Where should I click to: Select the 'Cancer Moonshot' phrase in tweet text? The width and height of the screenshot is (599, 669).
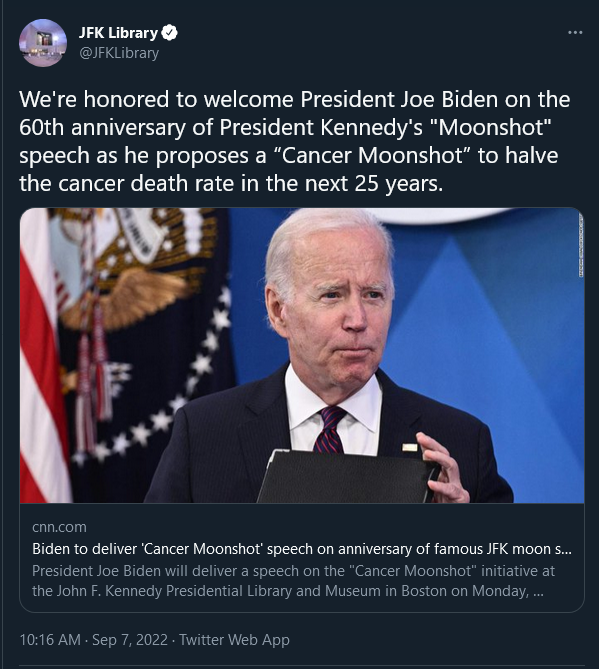coord(371,155)
